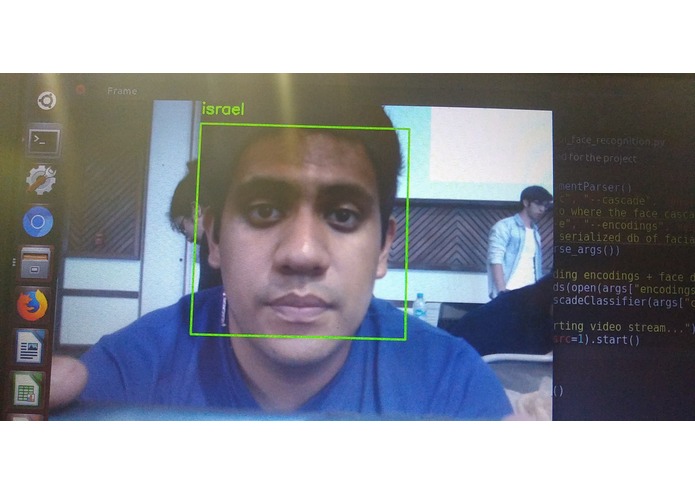This screenshot has height=494, width=695.
Task: Open System Settings gear-and-wrench icon
Action: pyautogui.click(x=41, y=179)
